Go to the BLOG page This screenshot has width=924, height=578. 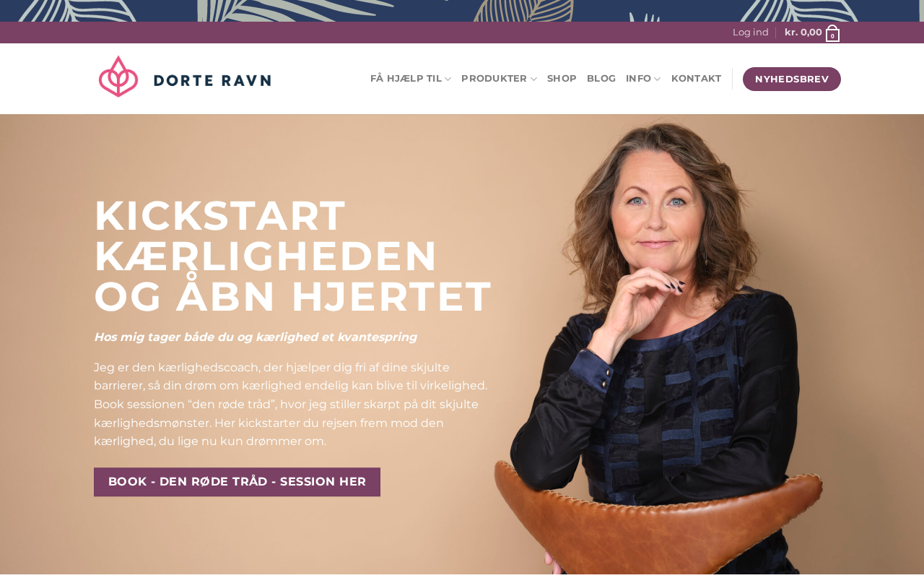(x=601, y=79)
